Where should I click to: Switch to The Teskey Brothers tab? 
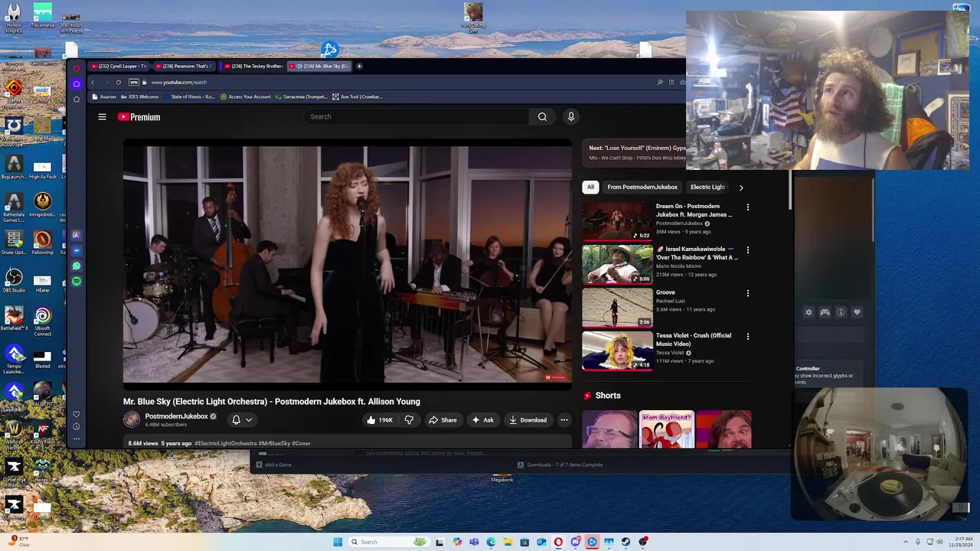[x=253, y=66]
